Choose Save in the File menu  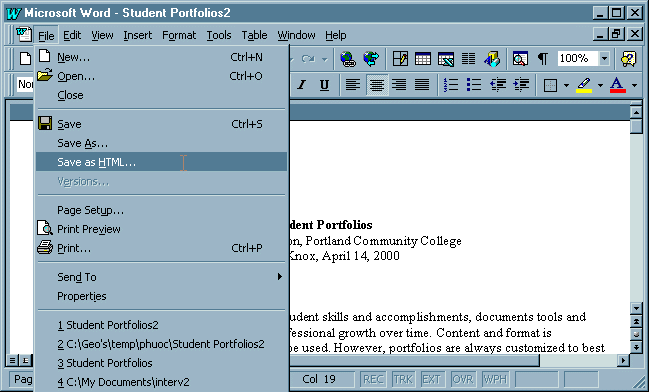click(x=161, y=124)
